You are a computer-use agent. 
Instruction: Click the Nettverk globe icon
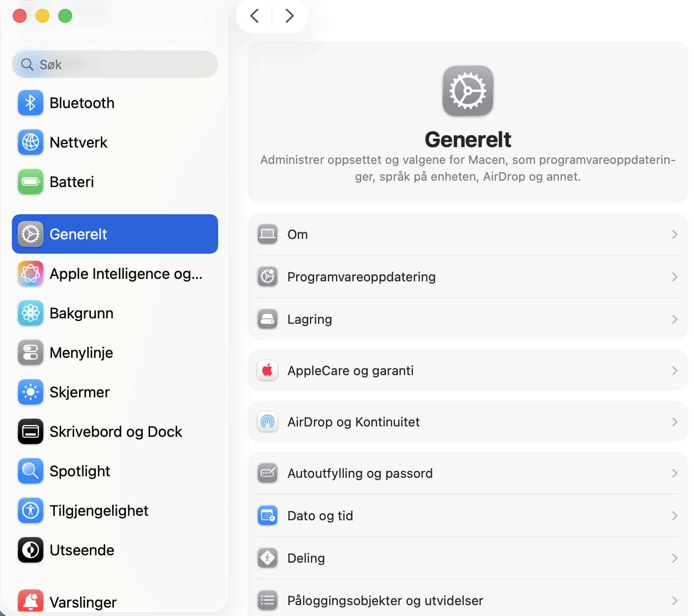click(31, 142)
